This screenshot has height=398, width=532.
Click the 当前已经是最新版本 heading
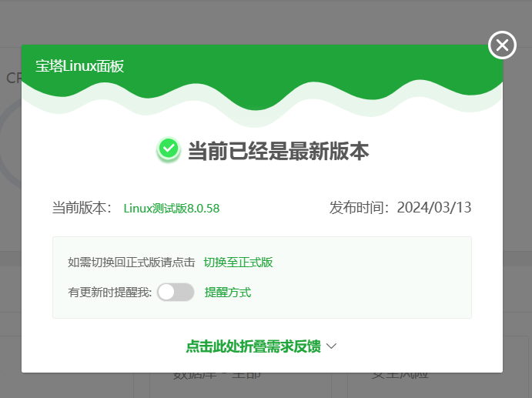tap(278, 151)
